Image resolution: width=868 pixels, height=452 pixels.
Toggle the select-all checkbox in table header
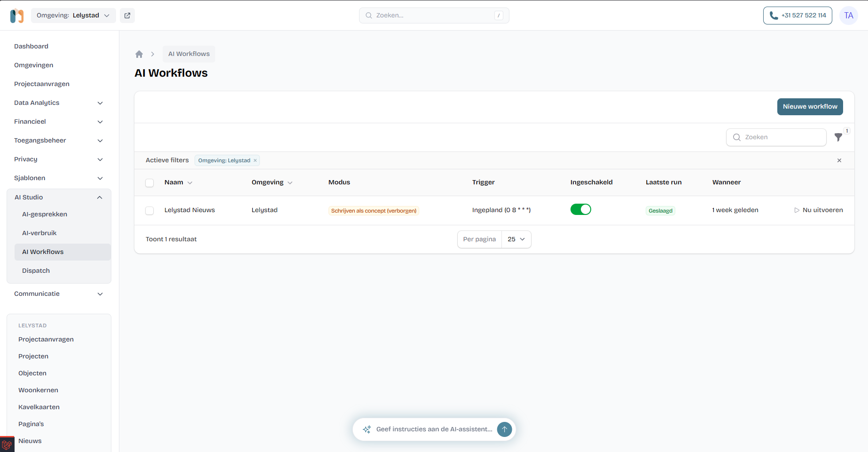tap(149, 183)
